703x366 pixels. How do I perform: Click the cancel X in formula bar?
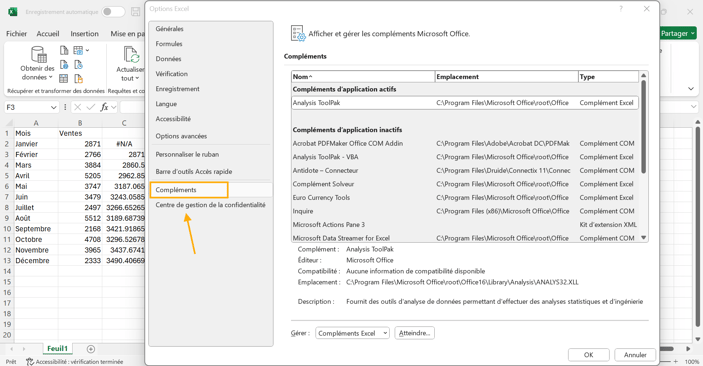tap(78, 107)
